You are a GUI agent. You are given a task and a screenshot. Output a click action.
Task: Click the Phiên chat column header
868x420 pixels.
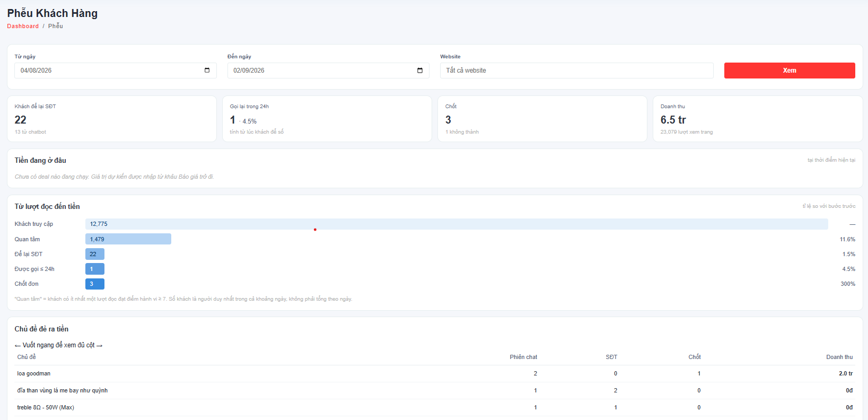tap(523, 357)
